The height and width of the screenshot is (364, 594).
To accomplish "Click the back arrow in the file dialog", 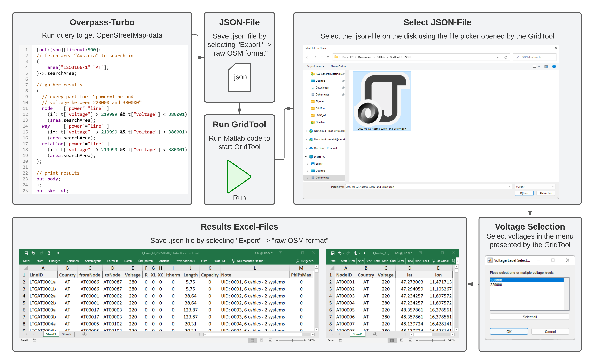I will point(307,57).
